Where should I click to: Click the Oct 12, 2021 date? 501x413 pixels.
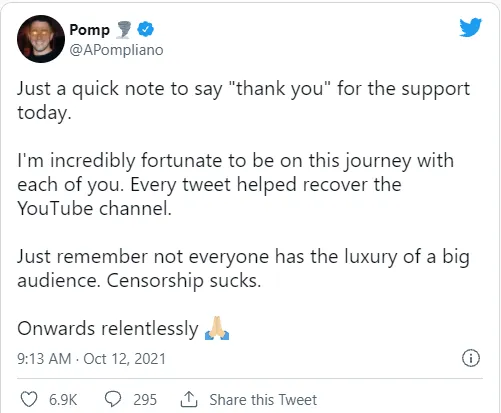tap(124, 359)
